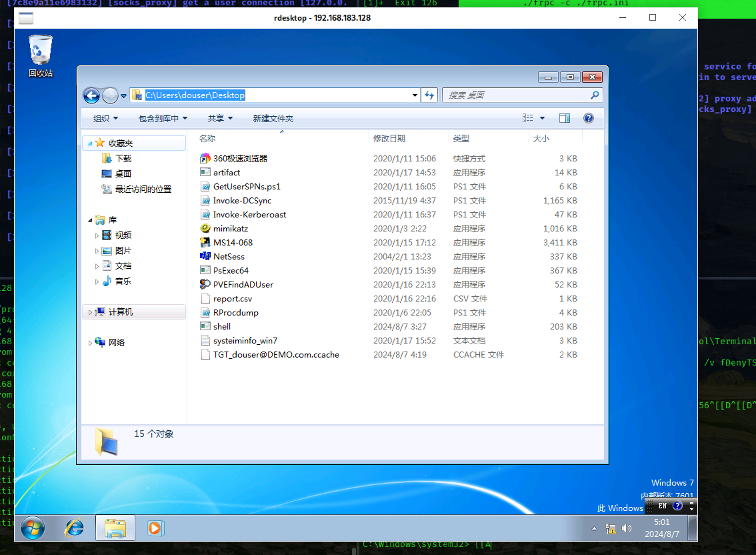Click the NetSess application icon
Screen dimensions: 756x555
pos(205,257)
